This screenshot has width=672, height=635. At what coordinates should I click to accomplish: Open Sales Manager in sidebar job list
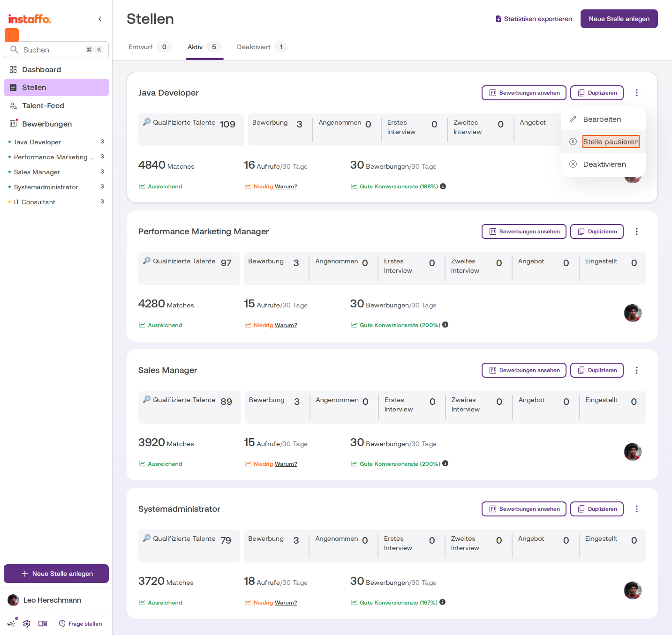pyautogui.click(x=56, y=172)
